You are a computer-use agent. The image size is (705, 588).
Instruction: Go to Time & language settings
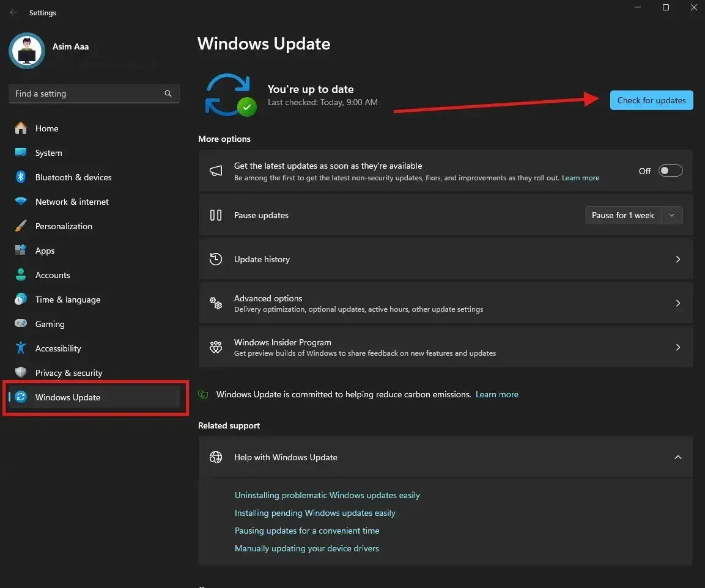coord(67,300)
